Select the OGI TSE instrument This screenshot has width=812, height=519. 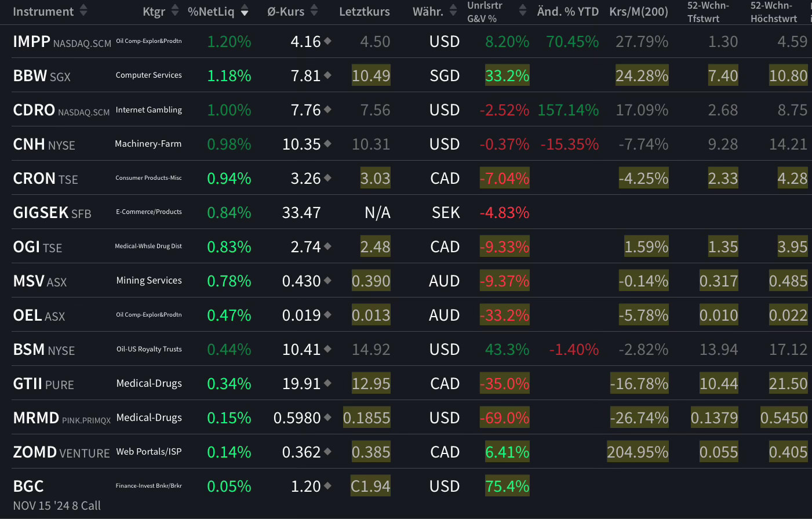(38, 246)
